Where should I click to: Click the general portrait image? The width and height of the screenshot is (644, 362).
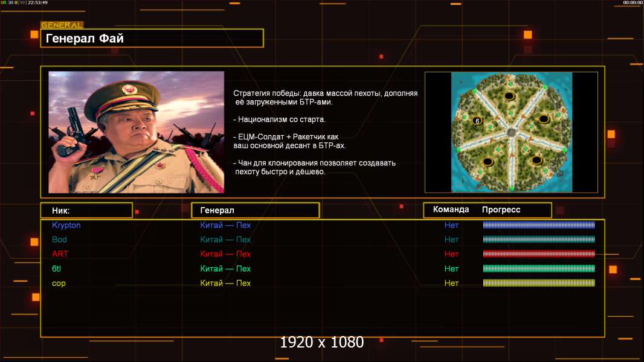pos(137,132)
